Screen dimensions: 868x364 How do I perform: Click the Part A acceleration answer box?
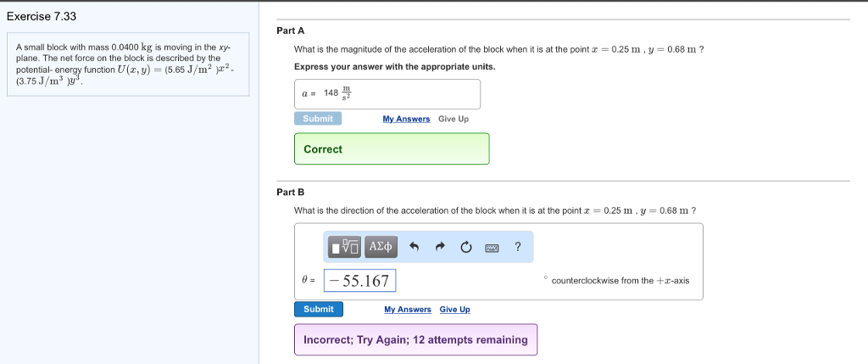click(387, 93)
